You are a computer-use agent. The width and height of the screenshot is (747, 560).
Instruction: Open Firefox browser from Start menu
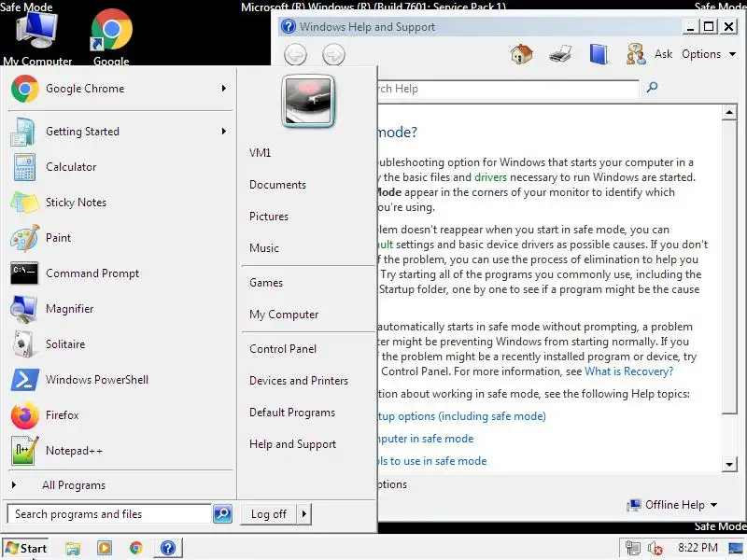(120, 415)
